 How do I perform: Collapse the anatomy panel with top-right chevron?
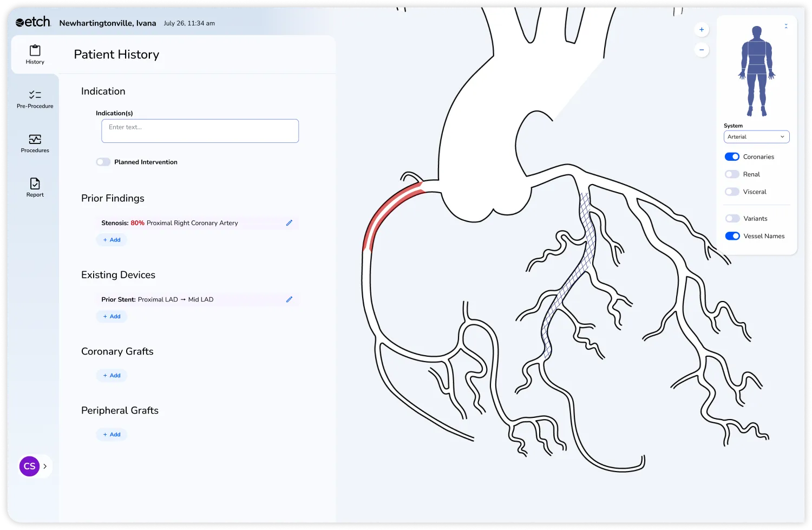[x=786, y=25]
